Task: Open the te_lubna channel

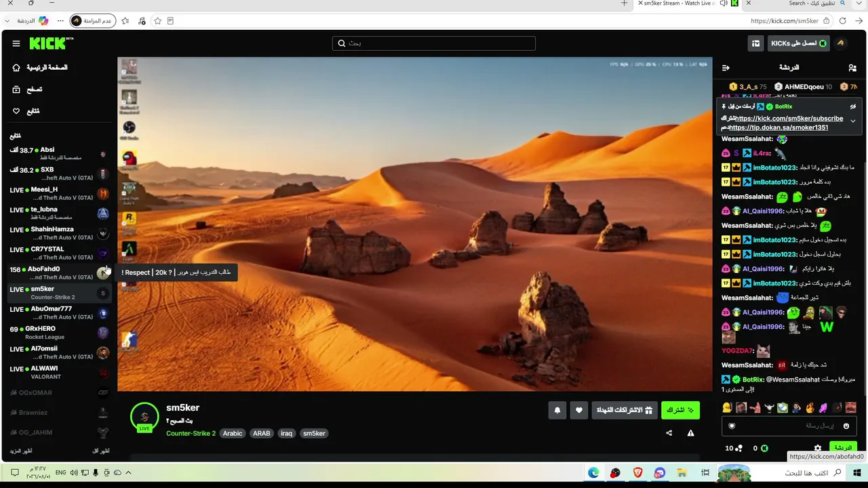Action: [59, 213]
